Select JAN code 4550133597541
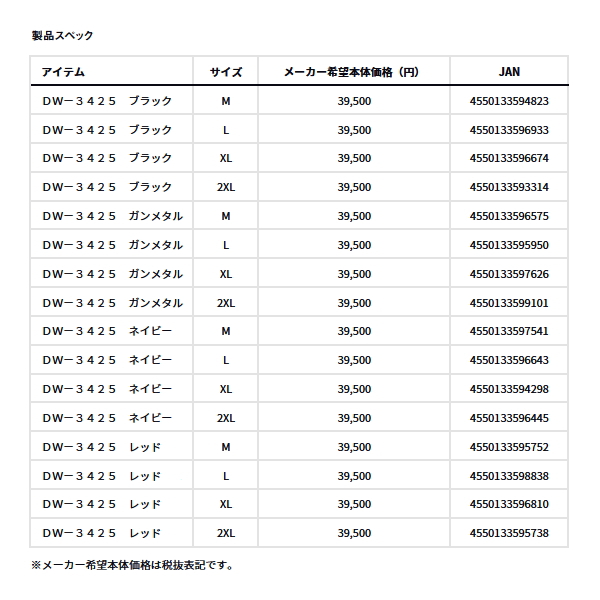This screenshot has height=600, width=600. 509,331
